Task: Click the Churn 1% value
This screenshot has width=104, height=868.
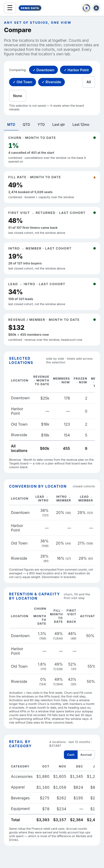Action: click(13, 146)
